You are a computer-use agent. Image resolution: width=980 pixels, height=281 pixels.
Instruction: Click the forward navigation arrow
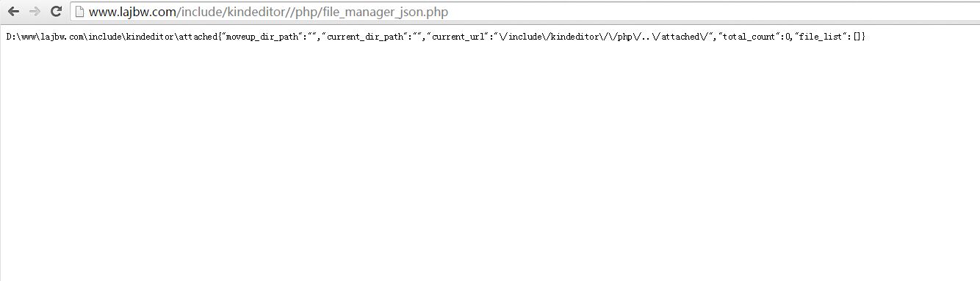point(35,12)
